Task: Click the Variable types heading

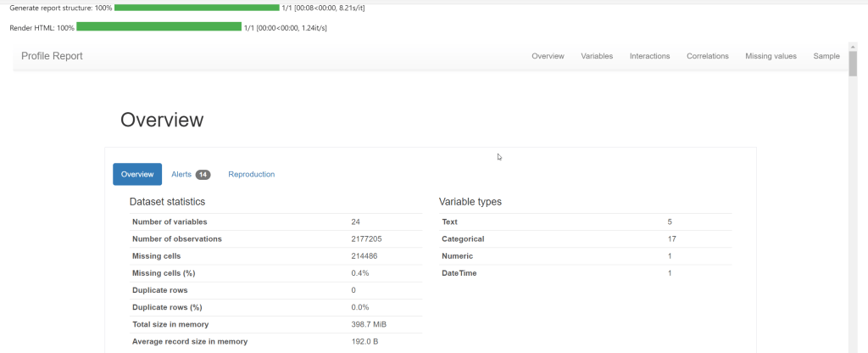Action: [470, 202]
